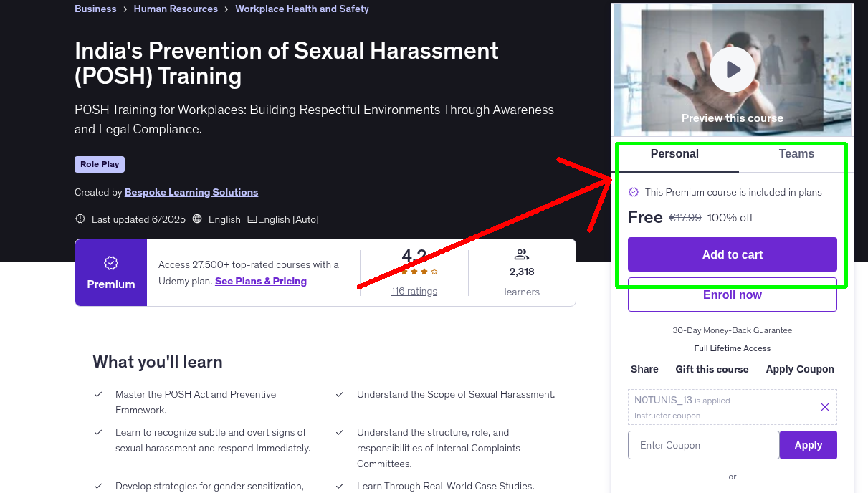View the 116 ratings
Screen dimensions: 868x493
(x=414, y=291)
